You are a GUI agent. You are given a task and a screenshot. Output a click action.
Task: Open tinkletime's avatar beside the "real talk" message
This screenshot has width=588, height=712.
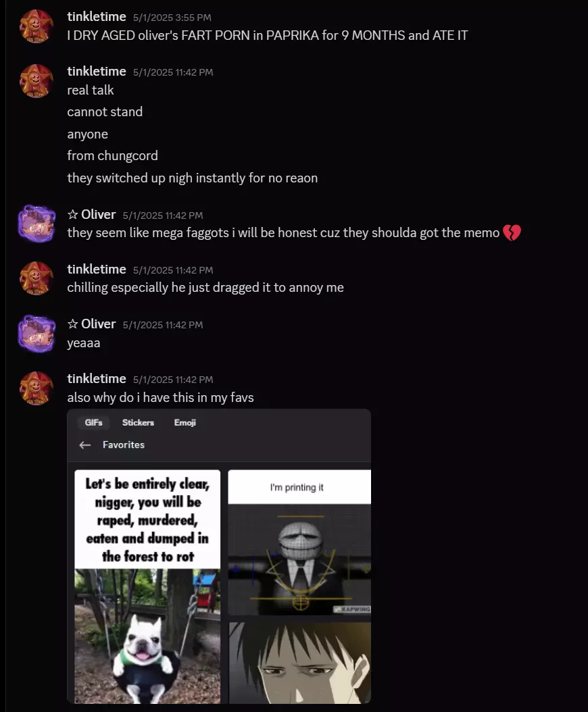36,81
